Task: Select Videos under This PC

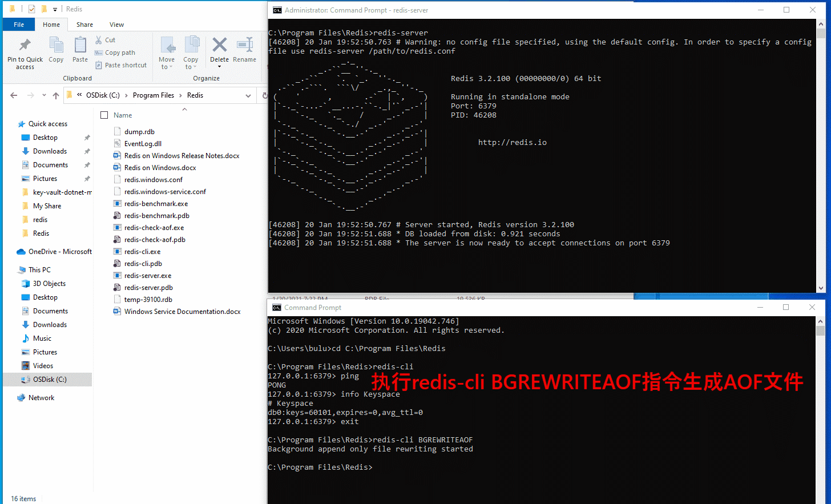Action: click(x=43, y=366)
